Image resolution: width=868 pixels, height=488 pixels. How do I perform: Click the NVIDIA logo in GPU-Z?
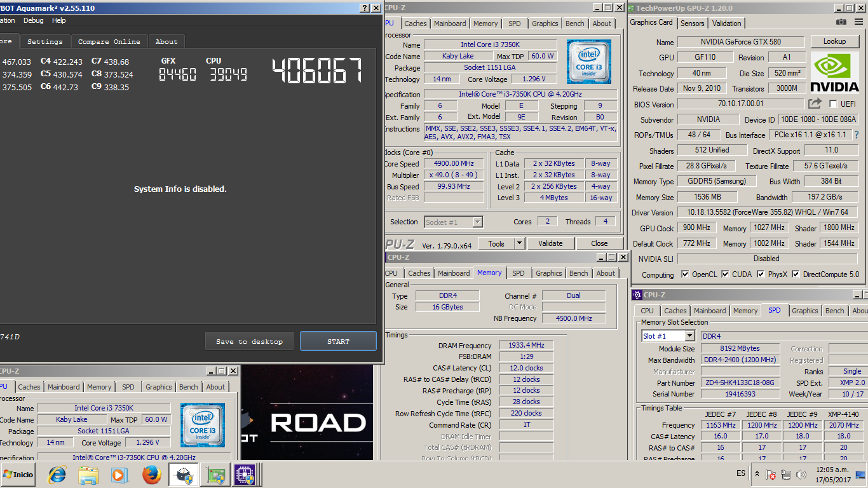(x=836, y=72)
